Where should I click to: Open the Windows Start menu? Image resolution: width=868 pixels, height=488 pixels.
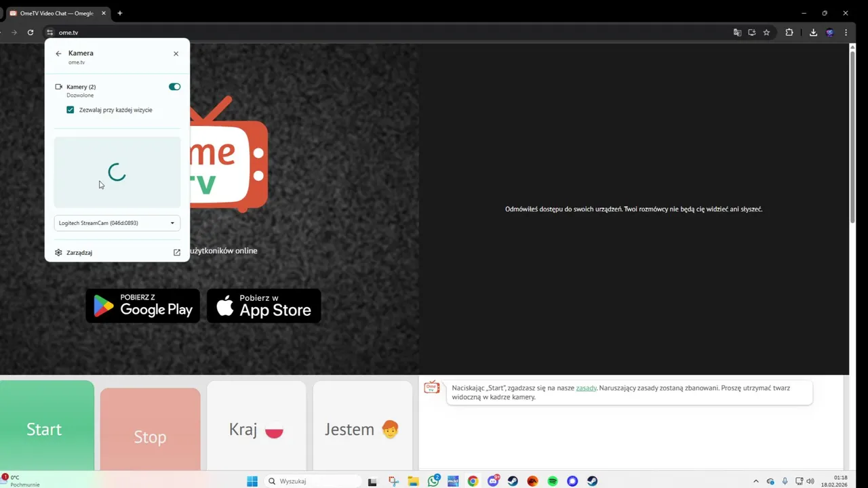coord(252,481)
